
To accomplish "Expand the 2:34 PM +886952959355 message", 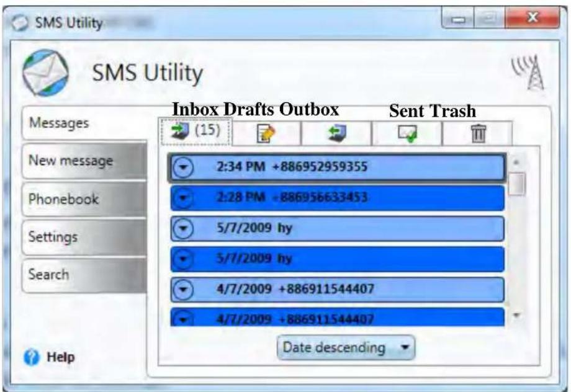I will pos(183,167).
